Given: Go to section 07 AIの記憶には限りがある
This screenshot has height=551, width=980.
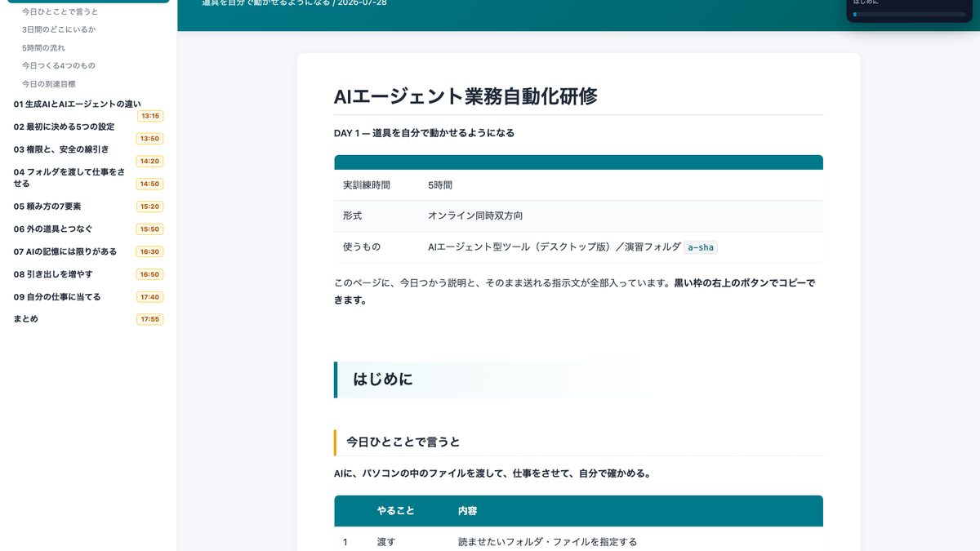Looking at the screenshot, I should [65, 251].
